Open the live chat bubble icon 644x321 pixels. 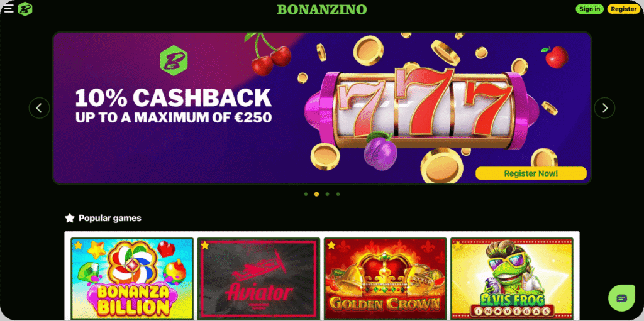[x=621, y=298]
